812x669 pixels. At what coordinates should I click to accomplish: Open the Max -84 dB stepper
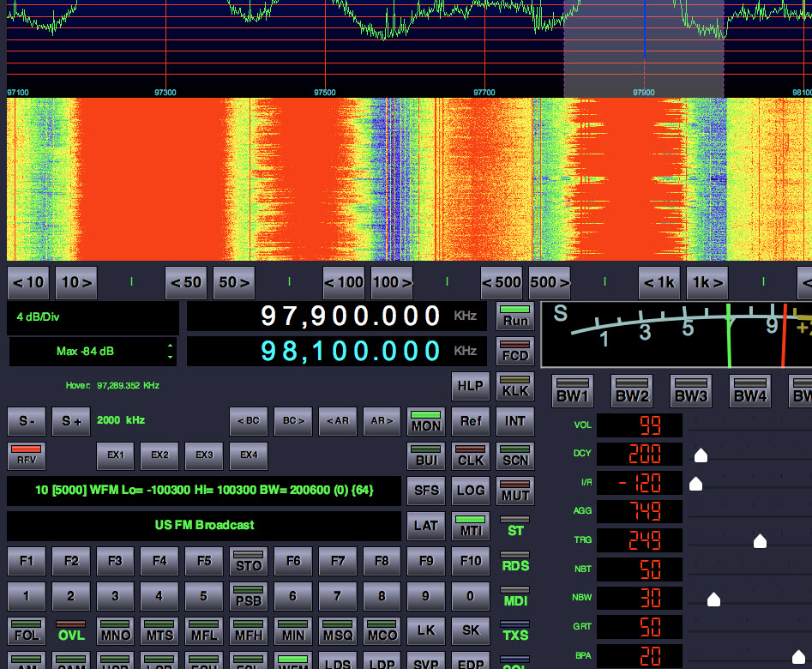pos(170,352)
